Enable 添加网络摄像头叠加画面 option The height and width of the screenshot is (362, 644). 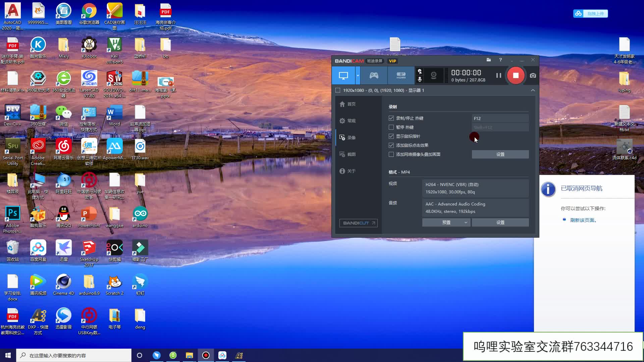[x=391, y=154]
